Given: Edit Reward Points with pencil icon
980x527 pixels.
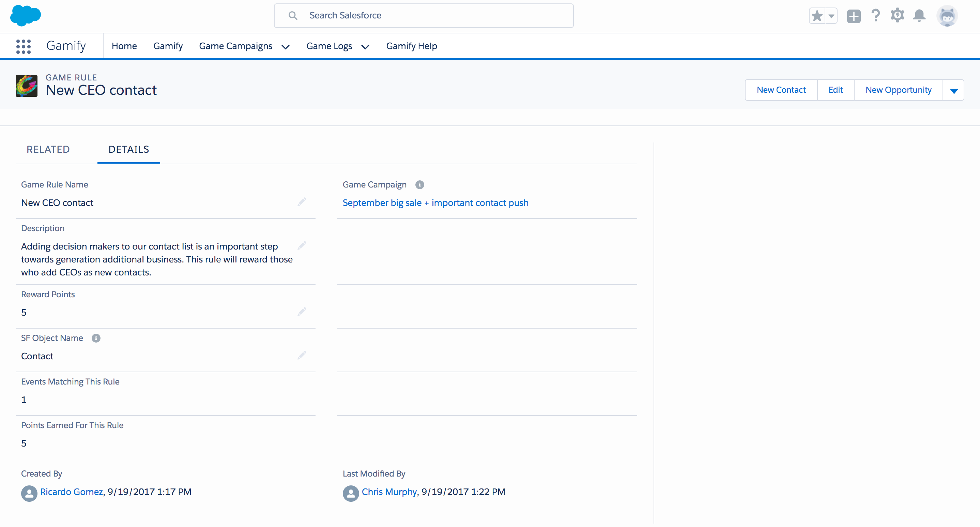Looking at the screenshot, I should (x=302, y=312).
